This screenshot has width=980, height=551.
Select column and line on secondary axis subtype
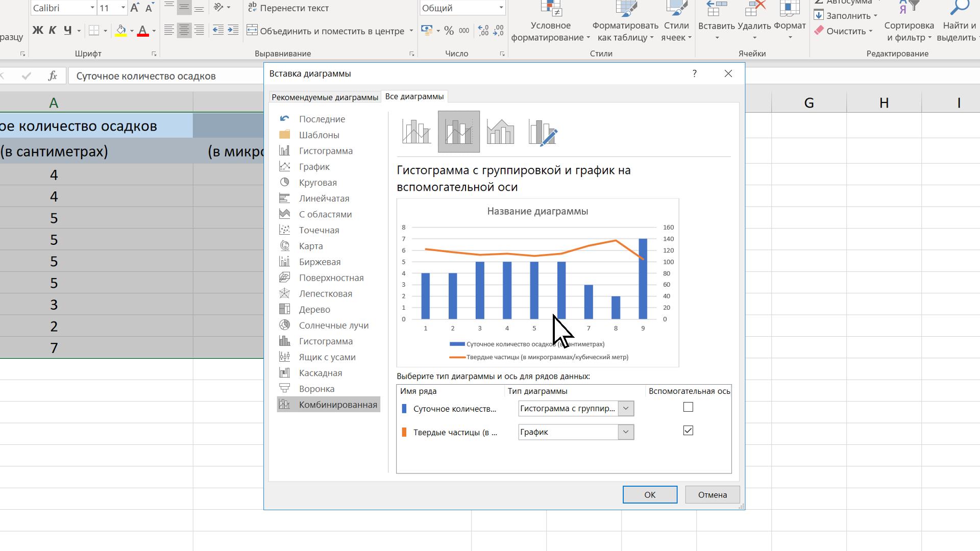point(459,132)
